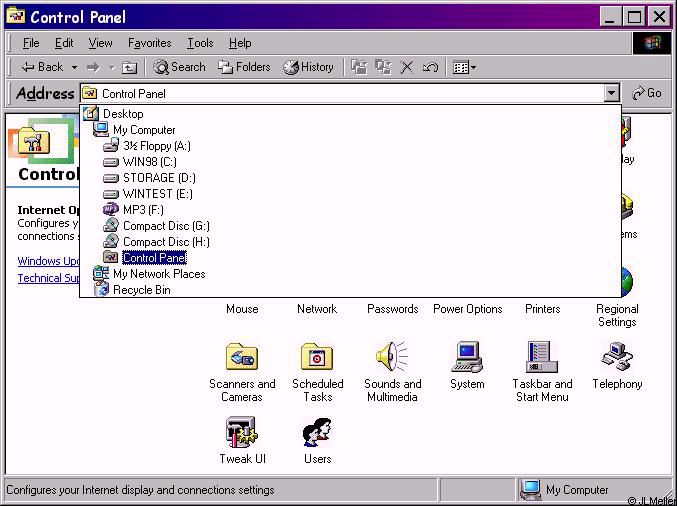Open the Tweak UI icon

242,432
